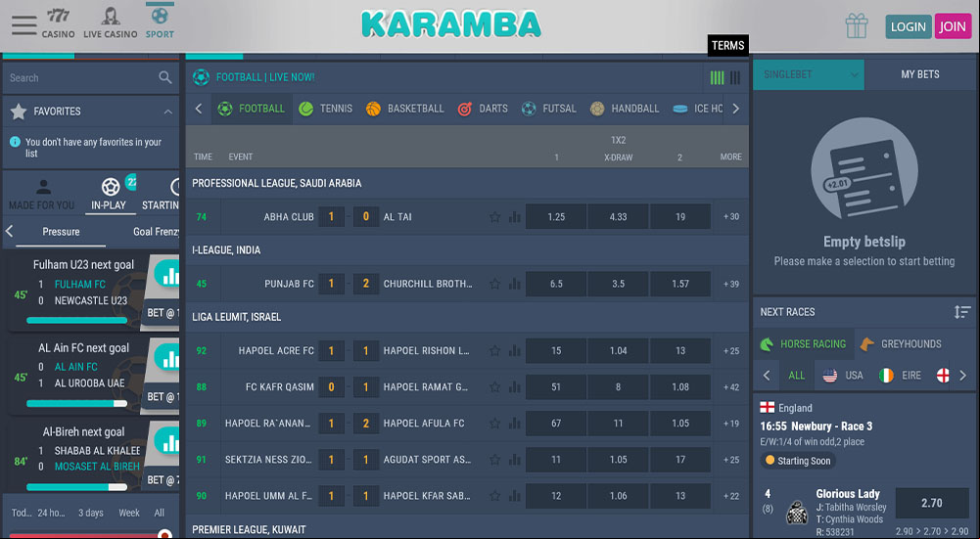Image resolution: width=980 pixels, height=539 pixels.
Task: Switch to the grey compact column view icon
Action: [x=735, y=77]
